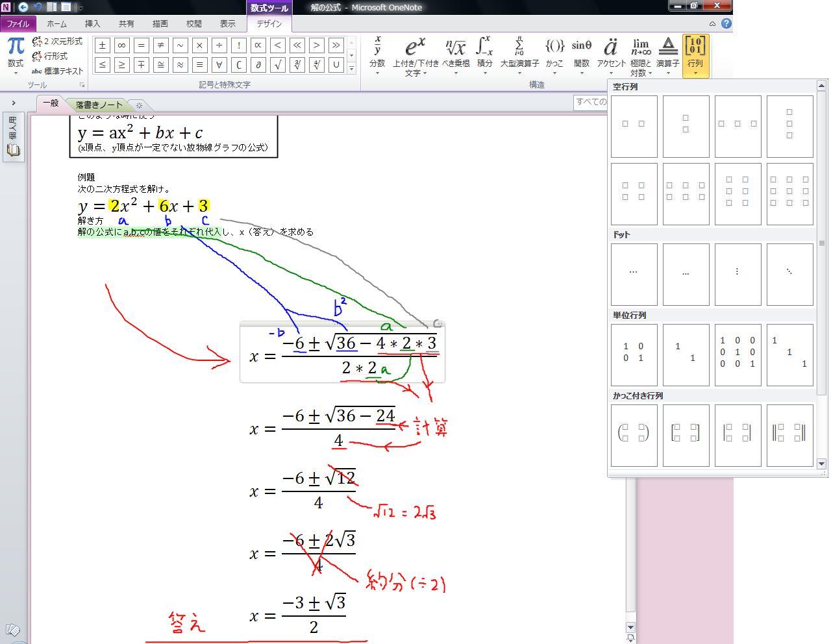
Task: Open the 上付き/下付き文字 (Script) dropdown
Action: point(415,56)
